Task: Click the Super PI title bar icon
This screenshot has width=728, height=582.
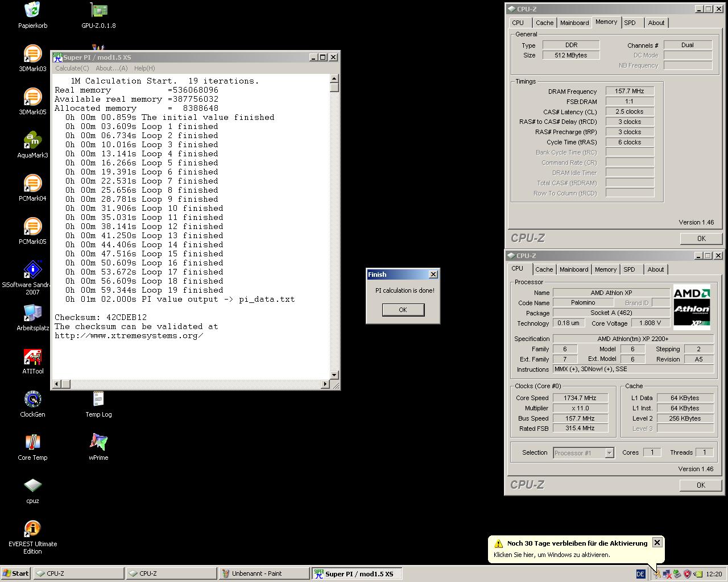Action: 57,57
